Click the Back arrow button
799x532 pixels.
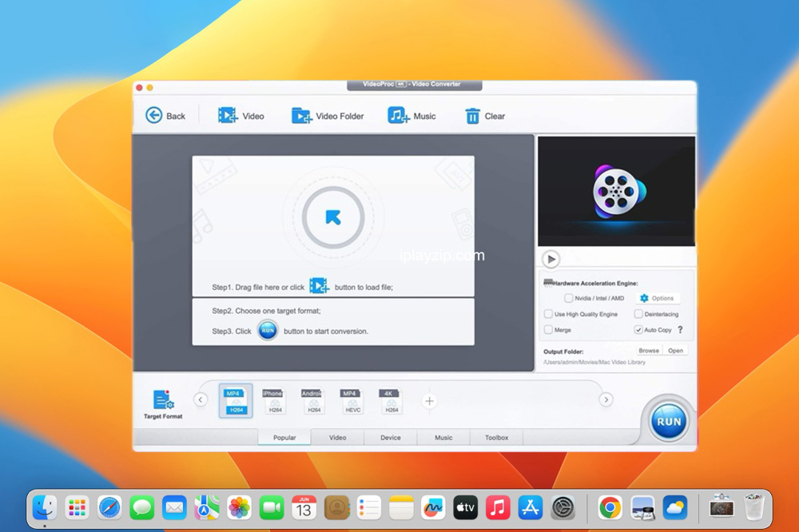pyautogui.click(x=165, y=116)
